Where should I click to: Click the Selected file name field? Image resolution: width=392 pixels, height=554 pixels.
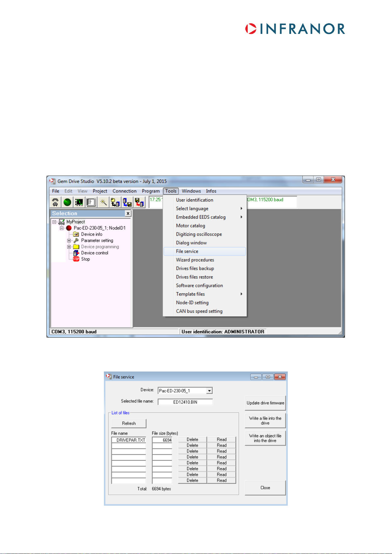point(185,402)
